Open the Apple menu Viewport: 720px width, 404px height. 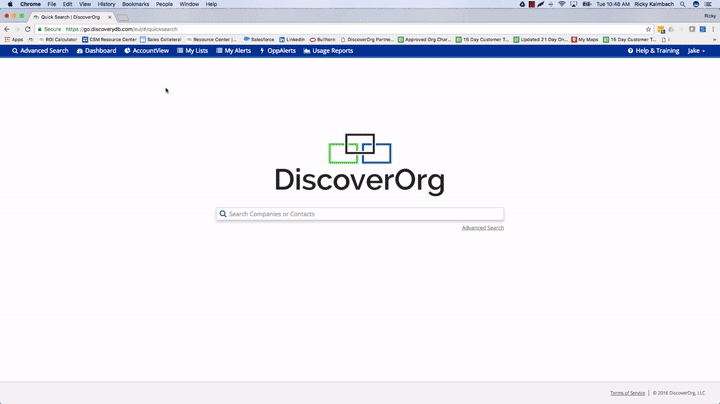pyautogui.click(x=10, y=4)
